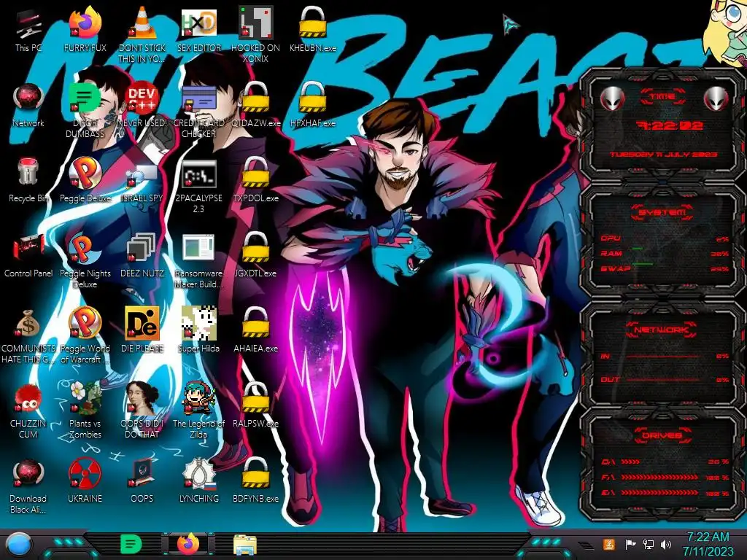Image resolution: width=747 pixels, height=560 pixels.
Task: Open File Explorer from the taskbar
Action: (x=245, y=545)
